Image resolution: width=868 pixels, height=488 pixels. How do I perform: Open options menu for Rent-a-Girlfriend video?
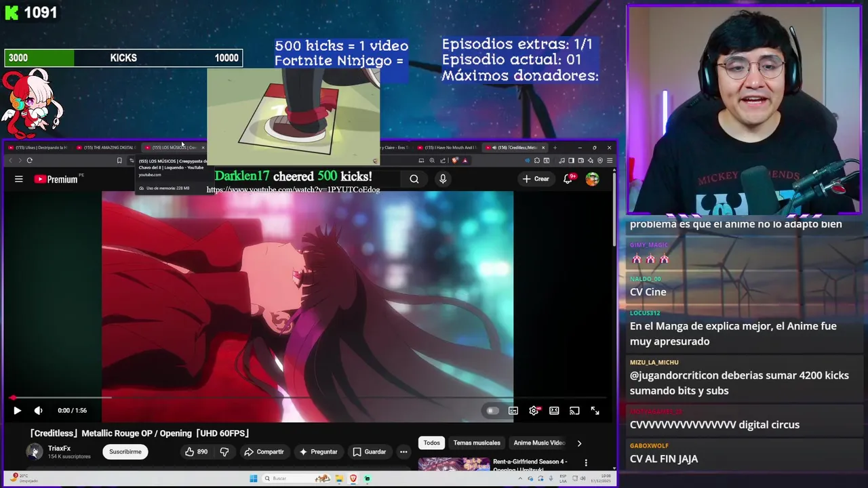click(586, 463)
